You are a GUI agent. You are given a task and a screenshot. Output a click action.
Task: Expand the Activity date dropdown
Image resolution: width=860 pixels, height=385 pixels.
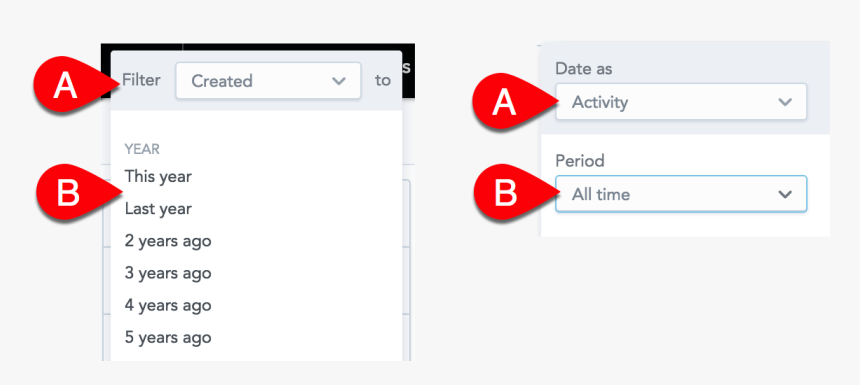(x=681, y=102)
